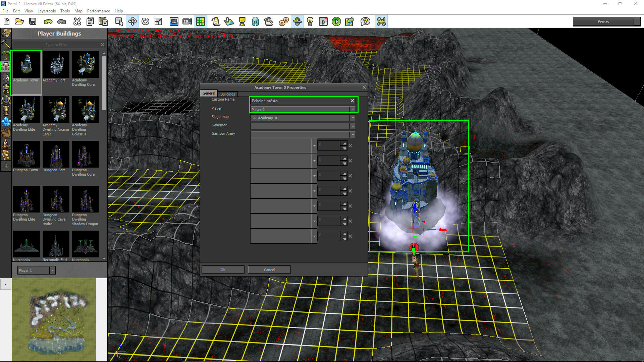
Task: Open the Tools menu
Action: pos(65,11)
